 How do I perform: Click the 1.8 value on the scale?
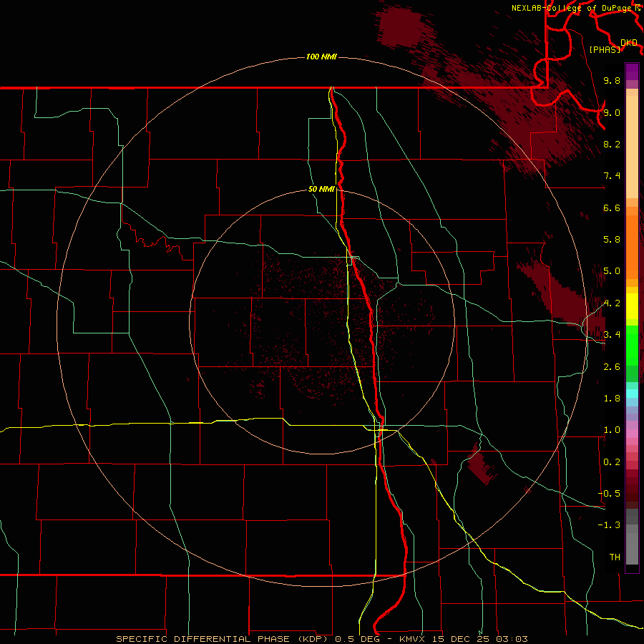point(612,399)
